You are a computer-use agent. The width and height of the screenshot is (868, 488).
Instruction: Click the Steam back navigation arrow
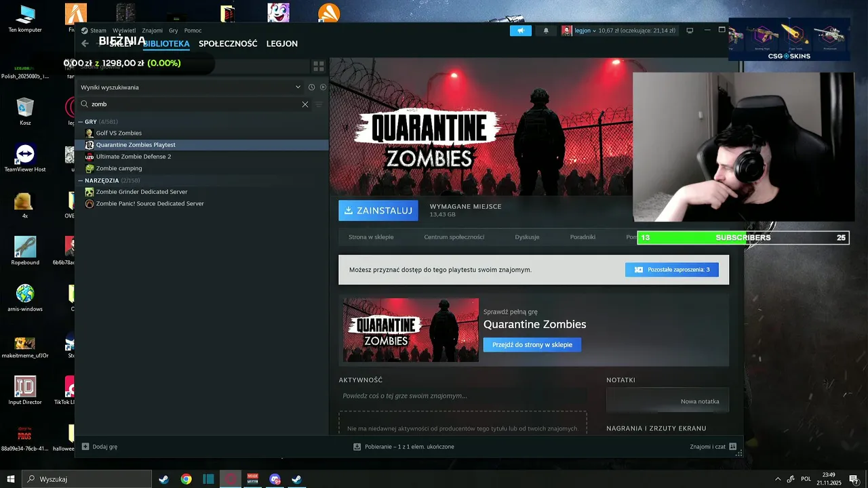coord(85,43)
